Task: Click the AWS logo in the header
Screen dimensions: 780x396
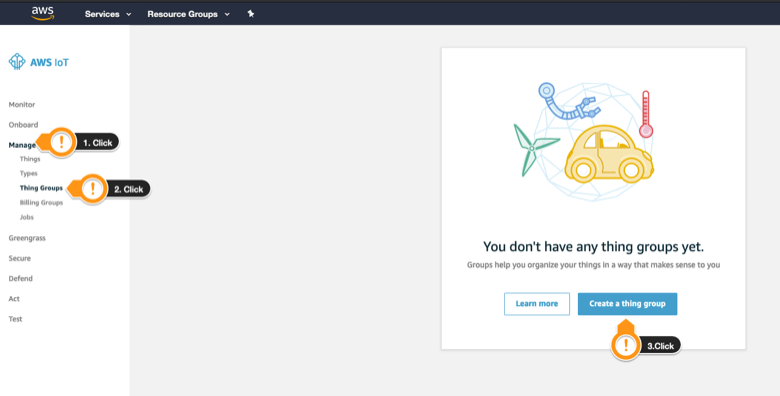Action: 43,13
